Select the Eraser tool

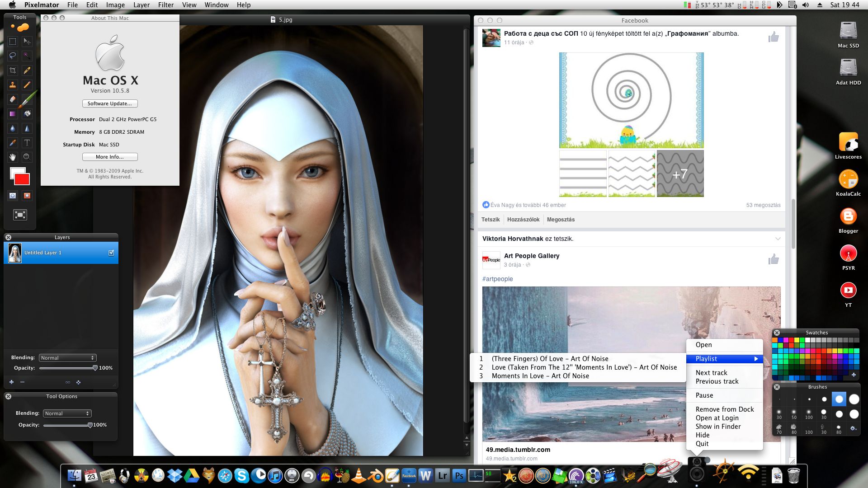click(x=13, y=99)
